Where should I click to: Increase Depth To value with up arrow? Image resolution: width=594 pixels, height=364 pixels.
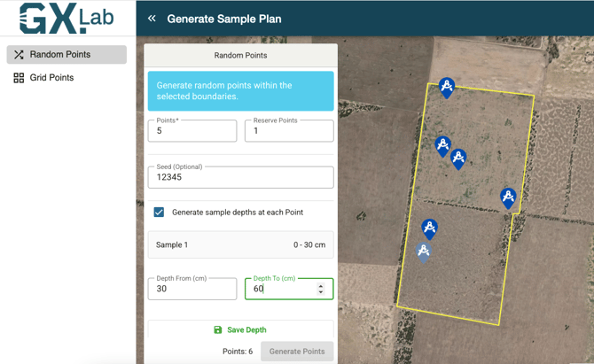(x=321, y=285)
